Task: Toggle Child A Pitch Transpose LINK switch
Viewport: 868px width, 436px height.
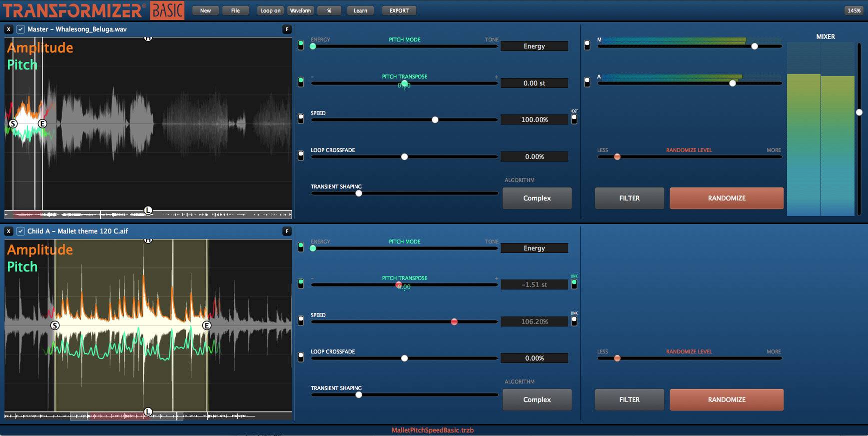Action: tap(574, 284)
